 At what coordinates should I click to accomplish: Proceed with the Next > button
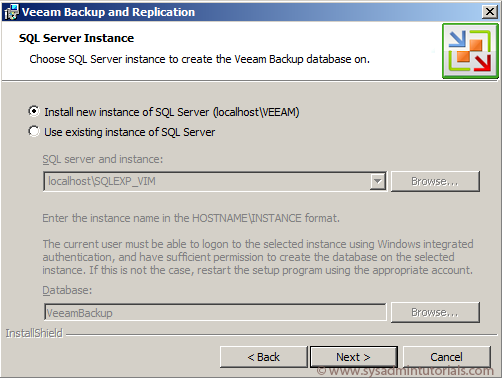coord(353,357)
